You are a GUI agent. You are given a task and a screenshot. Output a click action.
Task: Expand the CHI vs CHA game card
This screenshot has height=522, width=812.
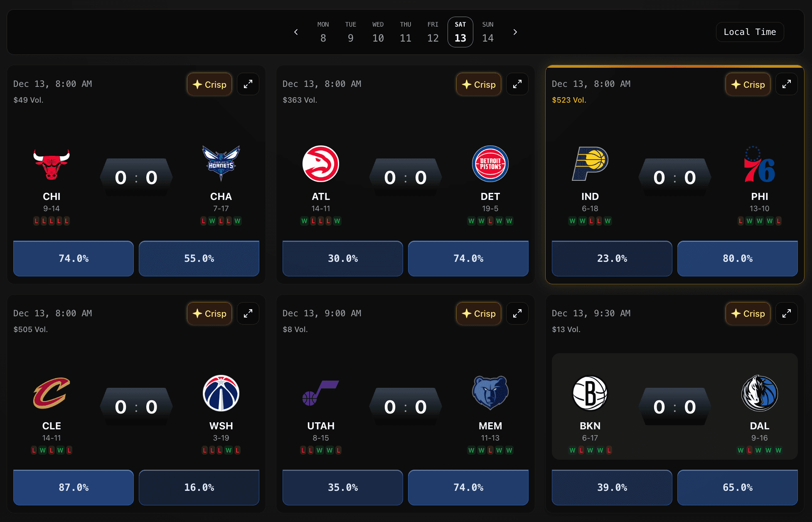[248, 84]
